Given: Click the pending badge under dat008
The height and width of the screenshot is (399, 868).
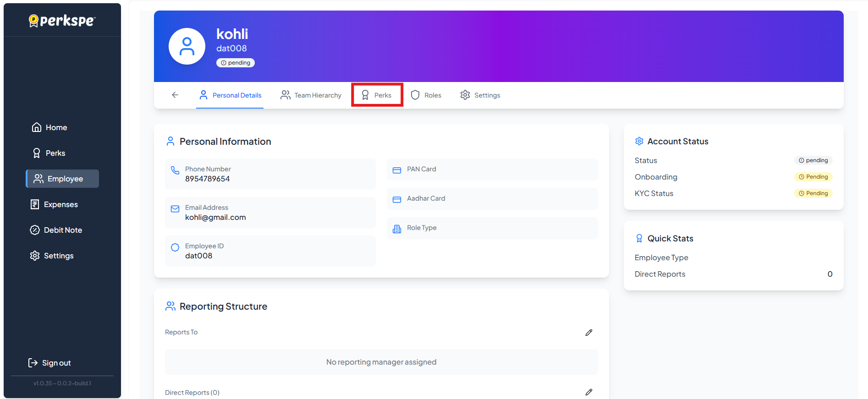Looking at the screenshot, I should pyautogui.click(x=236, y=63).
